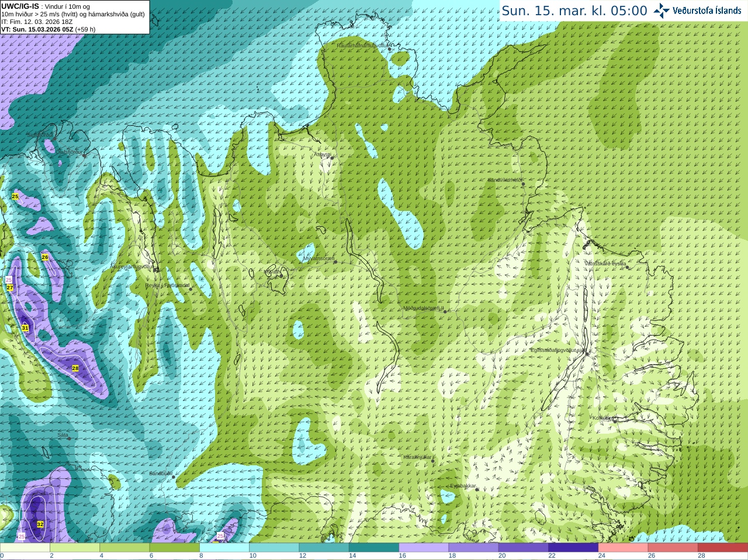Select the UWC/IG-IS model title
This screenshot has height=560, width=748.
[x=20, y=6]
